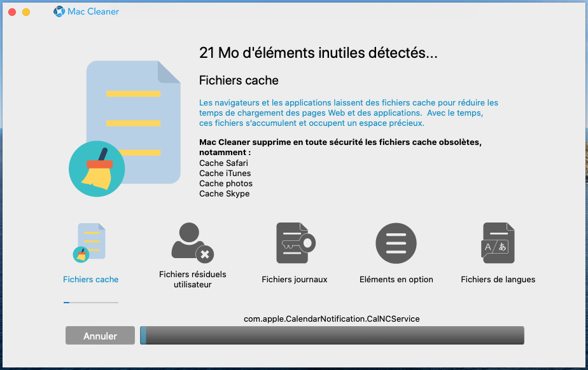Click the blue description paragraph about navigateurs
Screen dimensions: 588x370
pyautogui.click(x=349, y=113)
